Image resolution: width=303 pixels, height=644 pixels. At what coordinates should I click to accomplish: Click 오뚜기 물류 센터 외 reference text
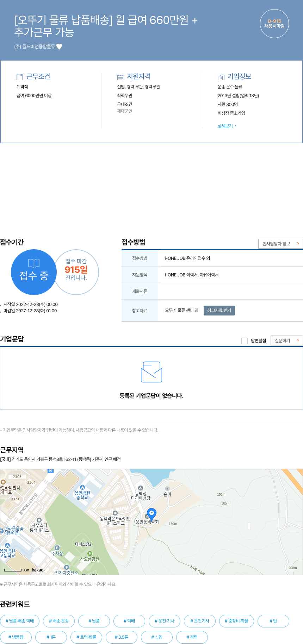[182, 310]
